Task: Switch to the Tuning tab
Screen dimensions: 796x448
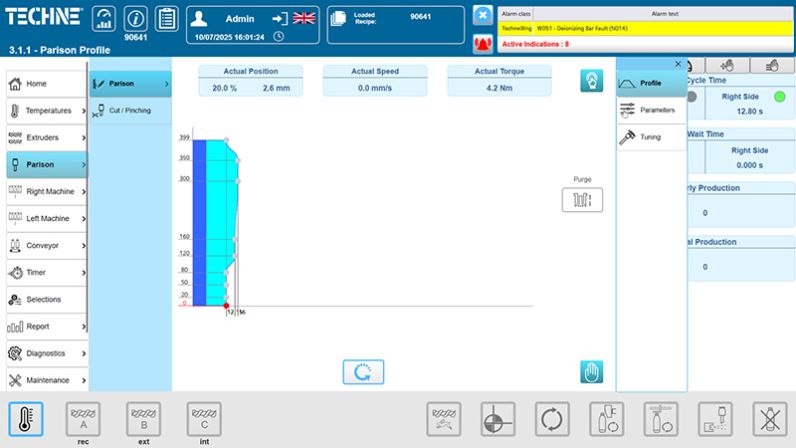Action: tap(651, 137)
